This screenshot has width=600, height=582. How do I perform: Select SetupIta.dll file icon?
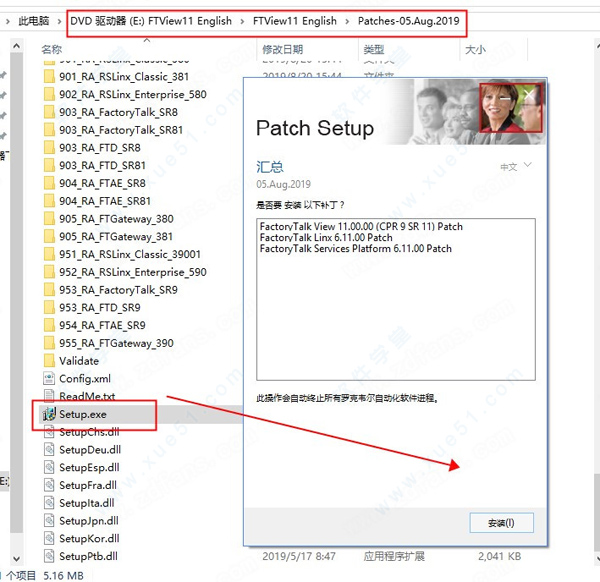49,503
